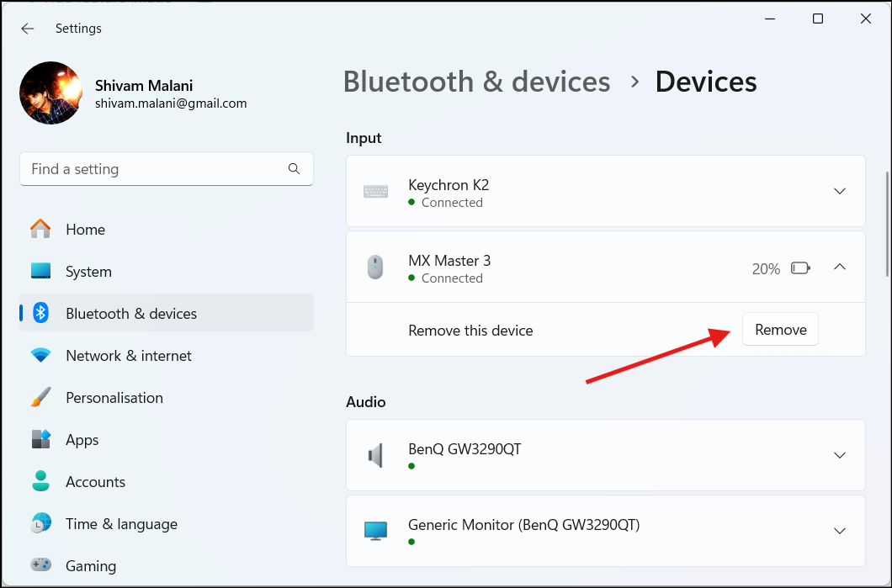The image size is (892, 588).
Task: Click the Bluetooth & devices breadcrumb link
Action: [476, 82]
